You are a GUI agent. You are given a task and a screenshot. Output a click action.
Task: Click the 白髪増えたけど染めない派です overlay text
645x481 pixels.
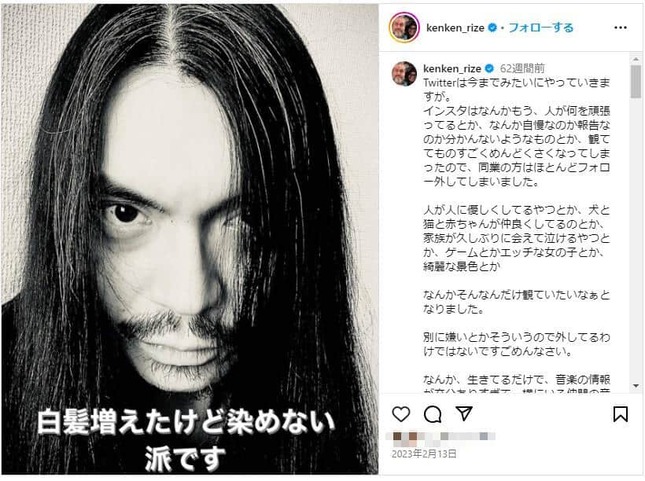[186, 439]
